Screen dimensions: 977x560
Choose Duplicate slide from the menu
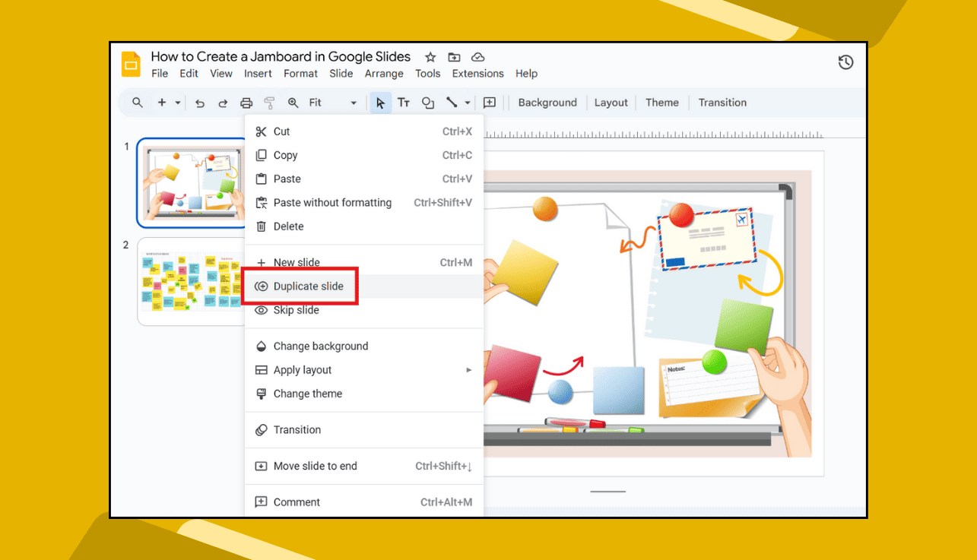[306, 286]
